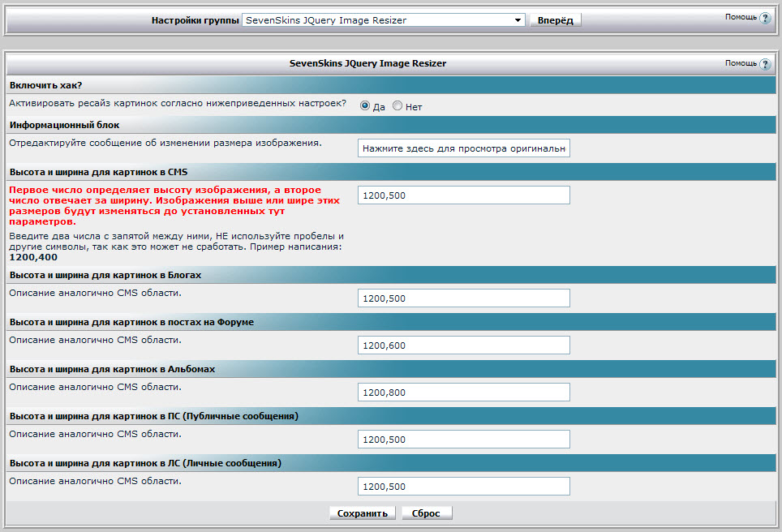
Task: Click 'Отредактируйте сообщение' description text
Action: pos(165,143)
